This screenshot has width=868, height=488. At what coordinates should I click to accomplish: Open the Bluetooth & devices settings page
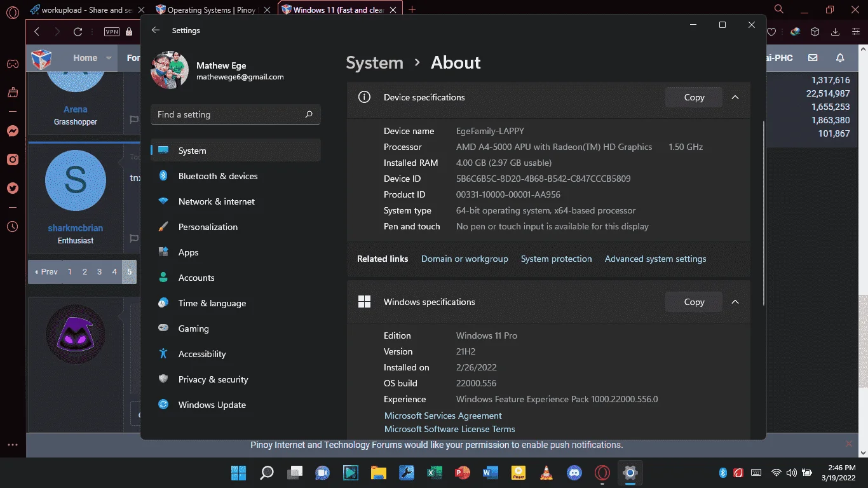236,176
